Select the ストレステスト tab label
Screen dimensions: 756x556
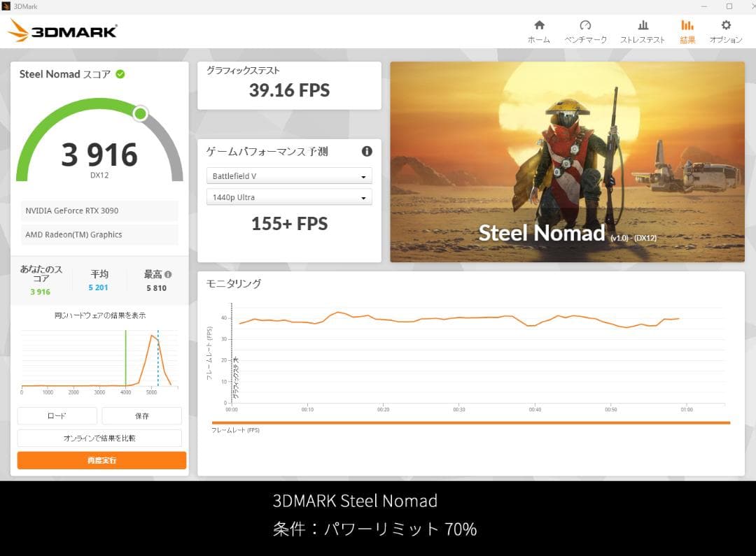click(x=643, y=40)
